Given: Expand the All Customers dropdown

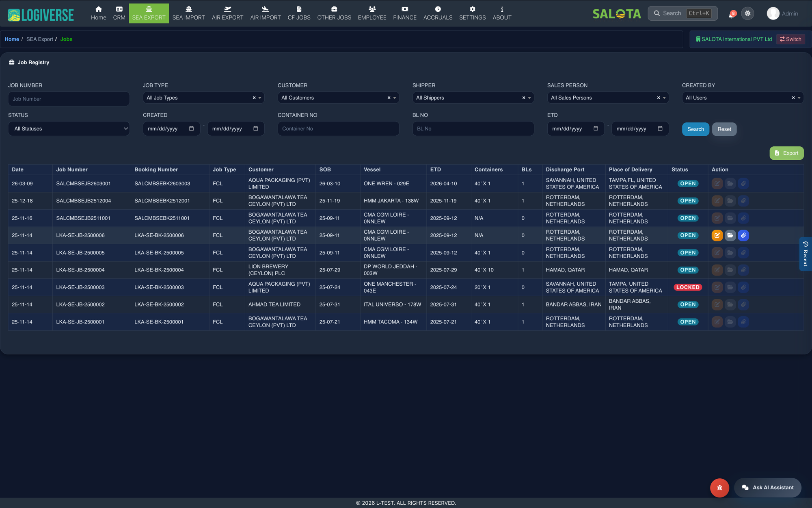Looking at the screenshot, I should click(x=395, y=98).
